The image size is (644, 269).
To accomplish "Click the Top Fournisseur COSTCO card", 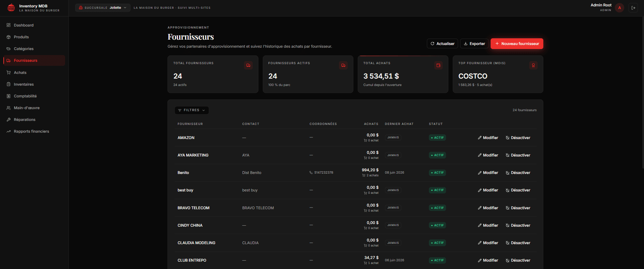I will [x=498, y=74].
